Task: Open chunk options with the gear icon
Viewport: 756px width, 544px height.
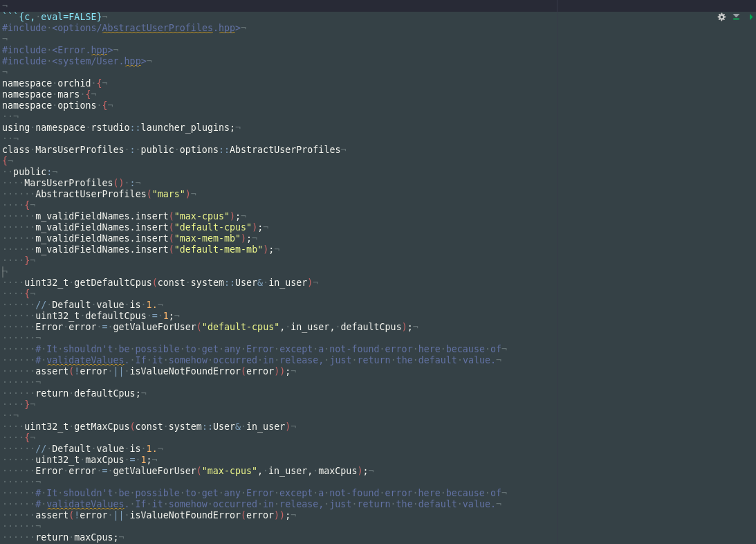Action: (721, 17)
